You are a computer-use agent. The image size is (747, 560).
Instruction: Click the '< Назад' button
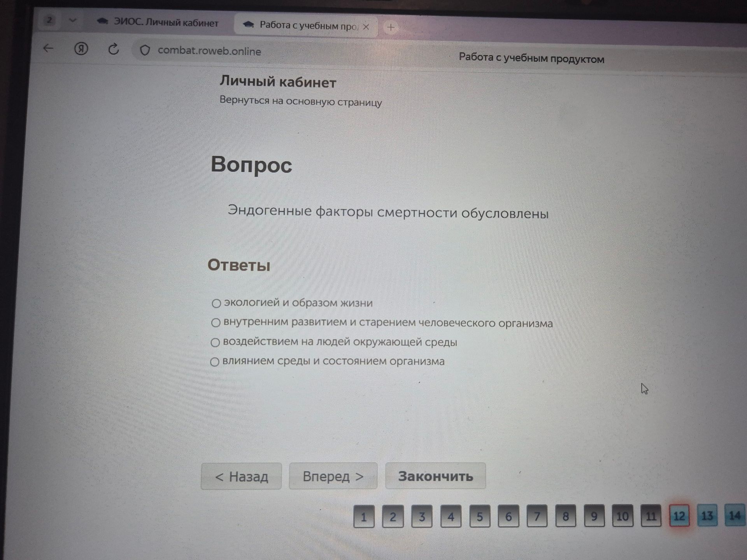click(241, 476)
